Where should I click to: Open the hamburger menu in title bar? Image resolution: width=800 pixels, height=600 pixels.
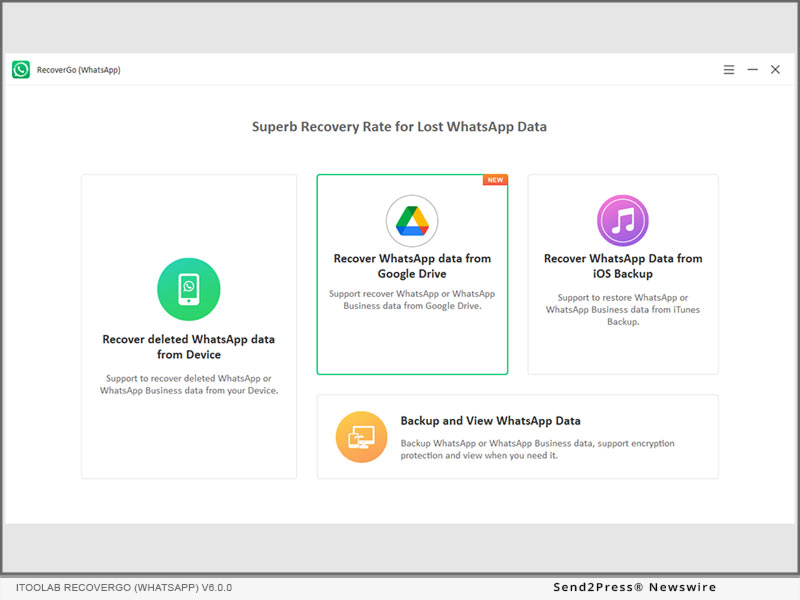tap(729, 70)
